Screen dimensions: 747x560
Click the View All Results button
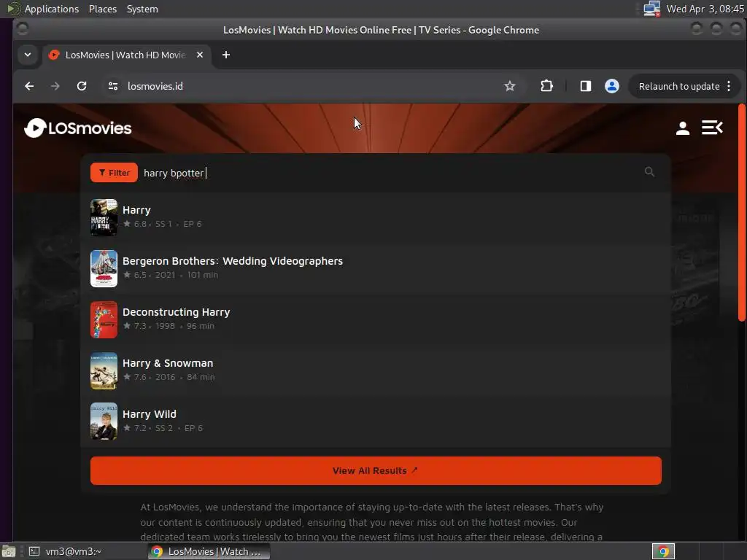[x=376, y=470]
